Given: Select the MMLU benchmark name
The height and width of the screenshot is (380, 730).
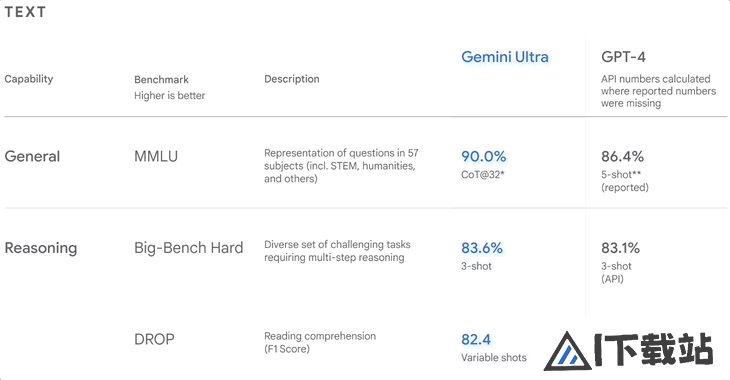Looking at the screenshot, I should click(x=156, y=156).
